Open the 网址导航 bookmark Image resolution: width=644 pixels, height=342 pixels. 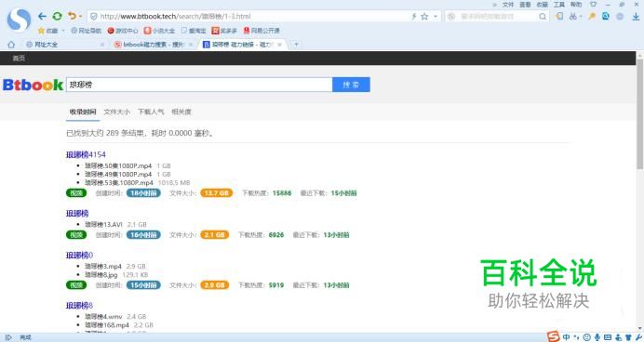[86, 31]
